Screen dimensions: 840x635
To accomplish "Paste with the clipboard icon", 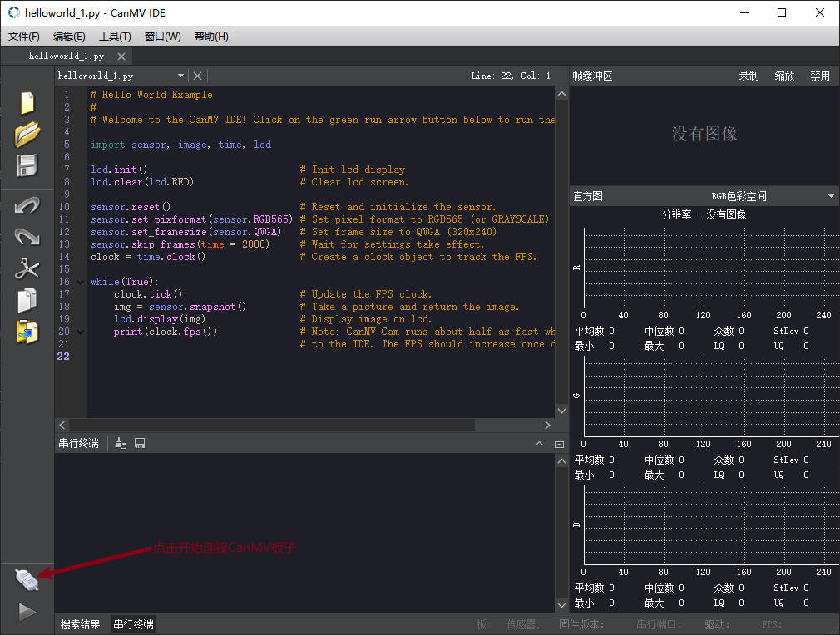I will (x=27, y=332).
